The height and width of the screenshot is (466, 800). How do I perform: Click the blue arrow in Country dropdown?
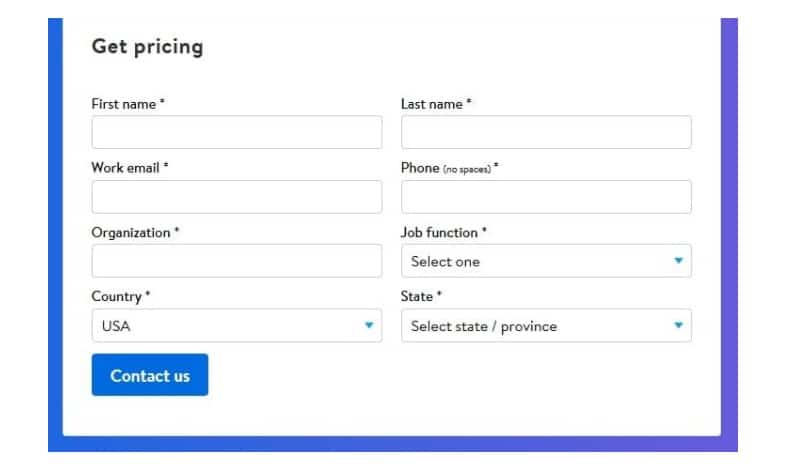click(x=369, y=325)
